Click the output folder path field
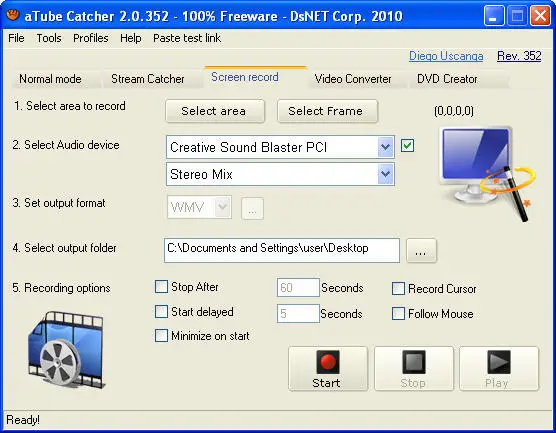556x433 pixels. click(282, 250)
